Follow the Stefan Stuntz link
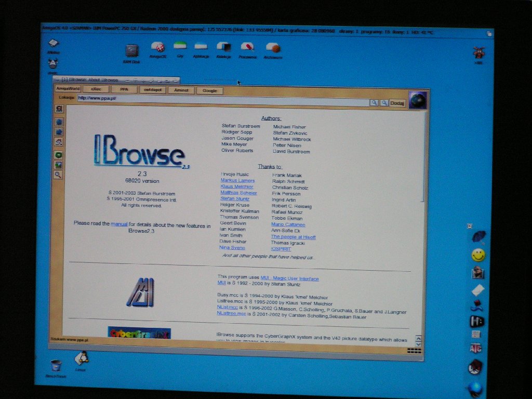This screenshot has height=399, width=532. tap(235, 199)
